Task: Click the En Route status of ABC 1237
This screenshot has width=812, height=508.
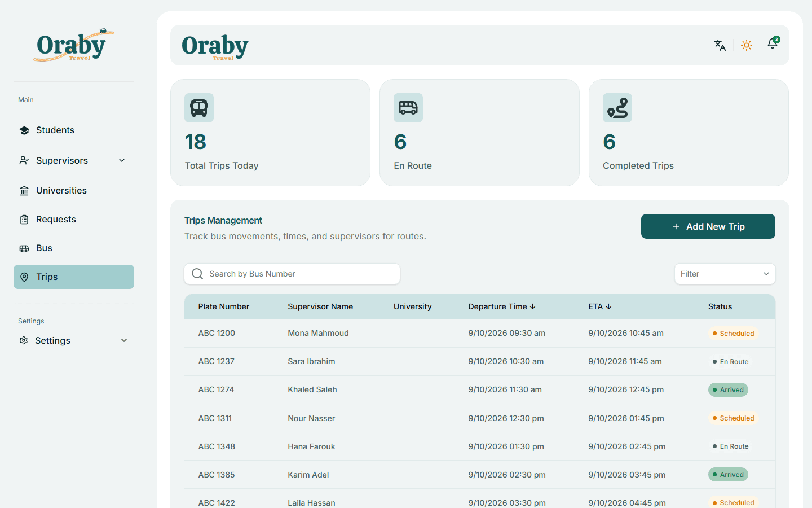Action: click(730, 362)
